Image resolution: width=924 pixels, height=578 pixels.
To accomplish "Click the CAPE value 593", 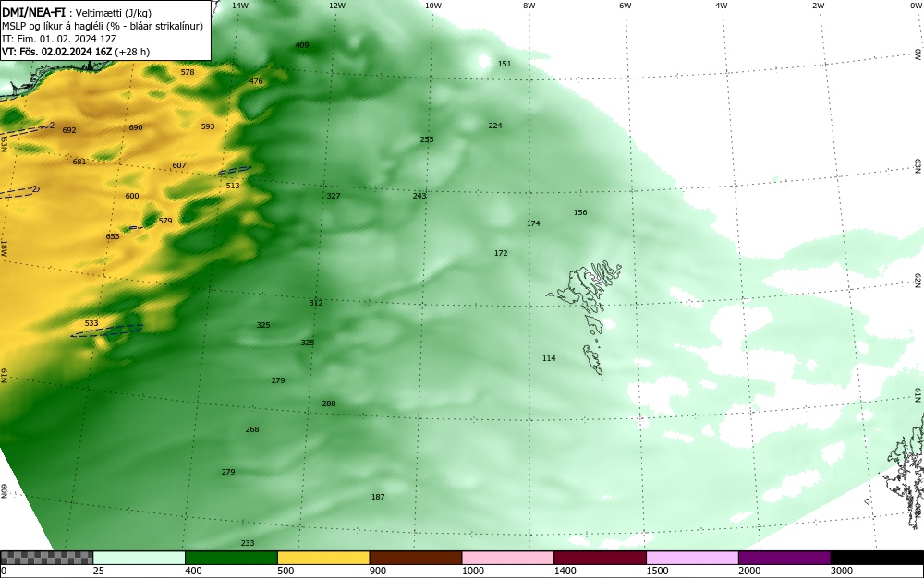I will click(x=208, y=126).
